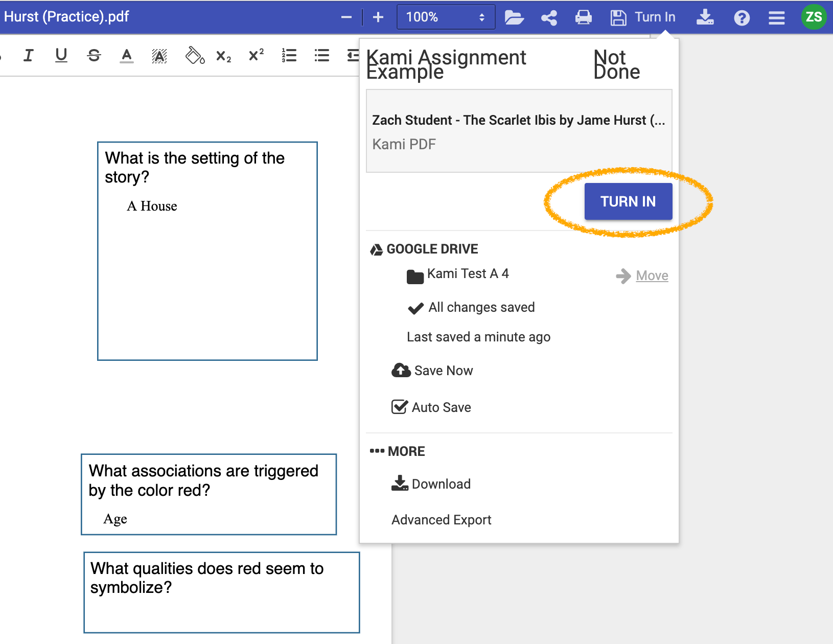This screenshot has height=644, width=833.
Task: Apply italic formatting
Action: coord(29,55)
